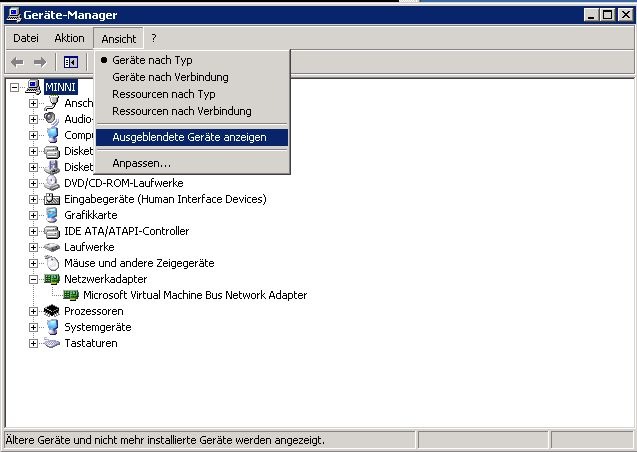Select the Tastaturen label
Screen dimensions: 637x452
(91, 343)
